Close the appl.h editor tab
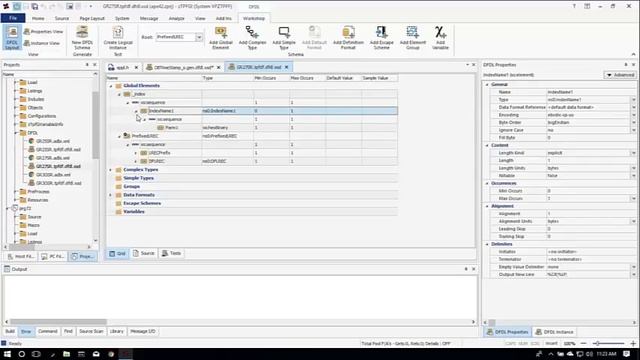 pyautogui.click(x=136, y=67)
